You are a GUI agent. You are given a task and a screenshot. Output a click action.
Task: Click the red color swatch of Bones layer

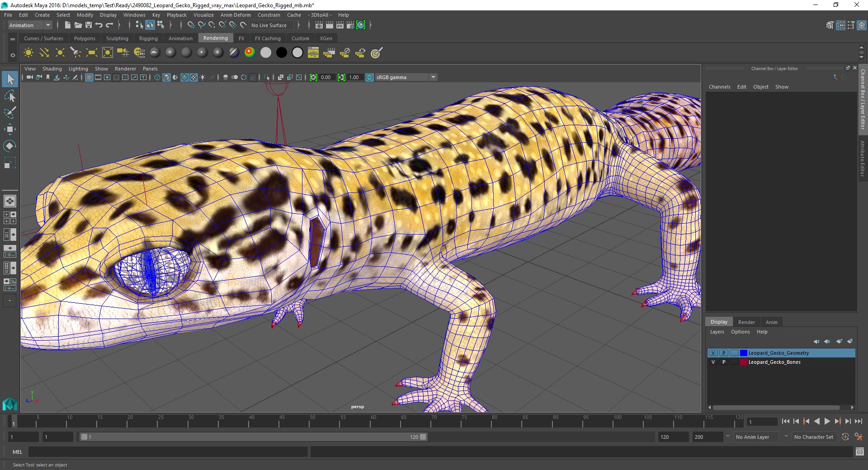point(744,362)
